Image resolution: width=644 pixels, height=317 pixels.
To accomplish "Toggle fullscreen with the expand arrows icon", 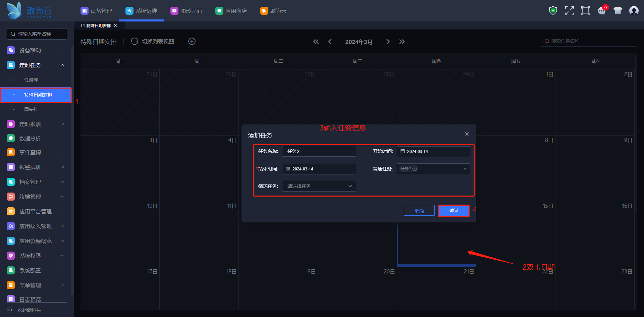I will (x=569, y=11).
